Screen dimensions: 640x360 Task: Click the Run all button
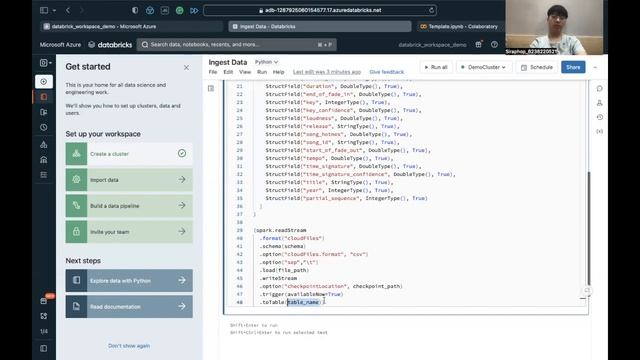point(436,67)
